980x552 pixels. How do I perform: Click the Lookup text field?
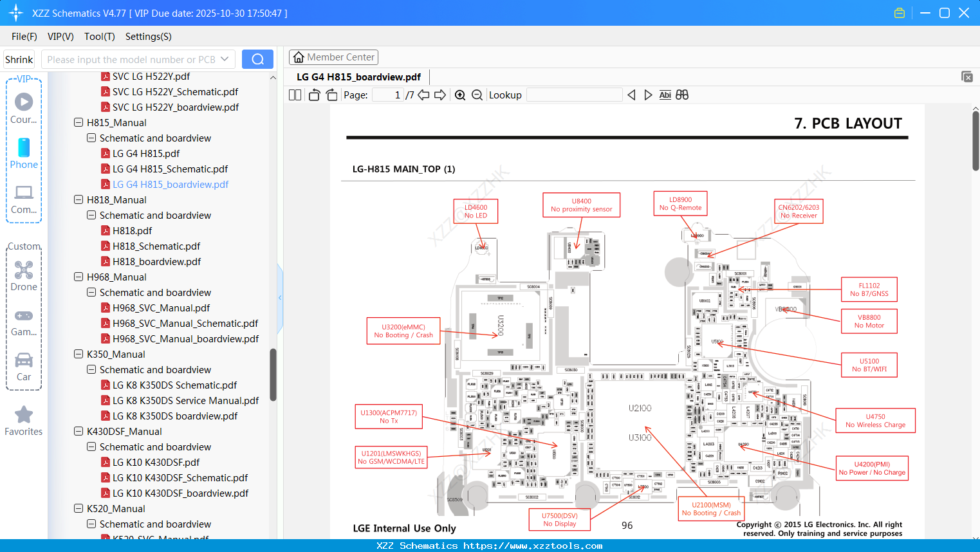coord(574,95)
